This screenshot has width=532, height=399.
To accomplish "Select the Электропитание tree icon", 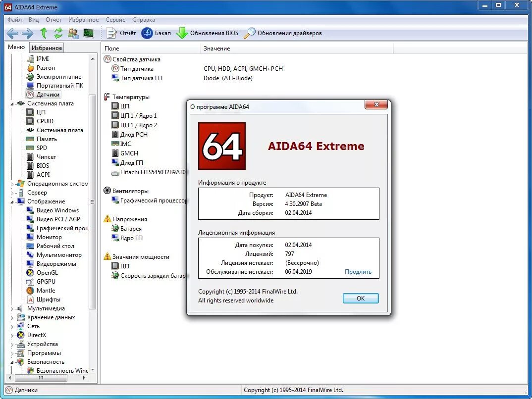I will (x=31, y=77).
